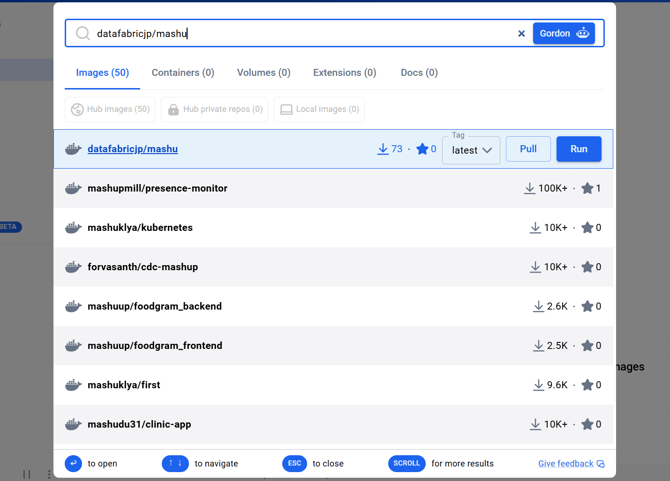Click Docker icon beside mashuklya/kubernetes
This screenshot has width=670, height=481.
(x=73, y=227)
